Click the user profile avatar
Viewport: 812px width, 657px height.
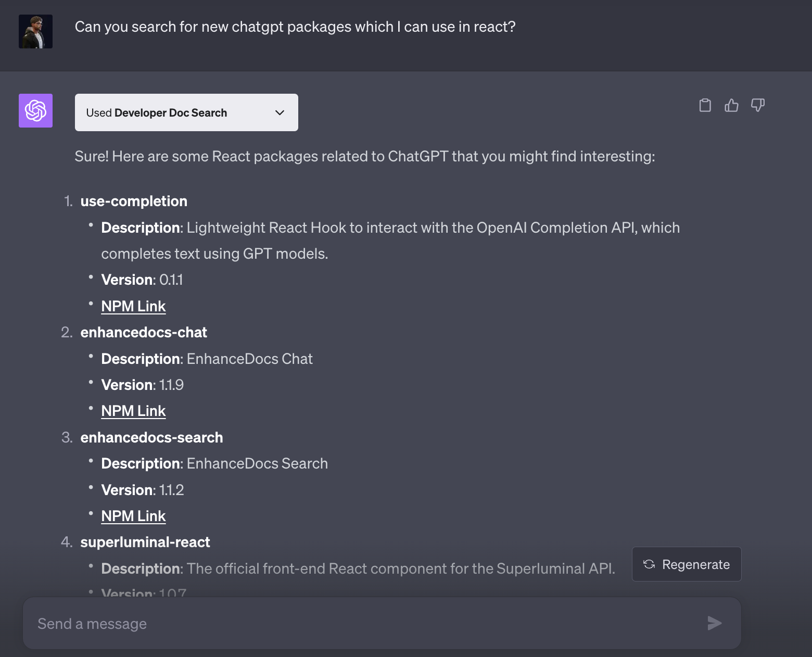click(35, 32)
